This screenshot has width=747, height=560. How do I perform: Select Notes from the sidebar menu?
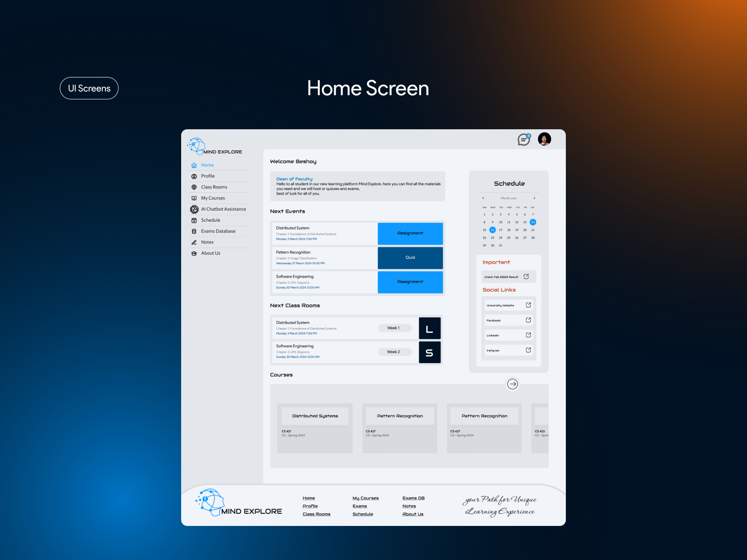pyautogui.click(x=207, y=242)
